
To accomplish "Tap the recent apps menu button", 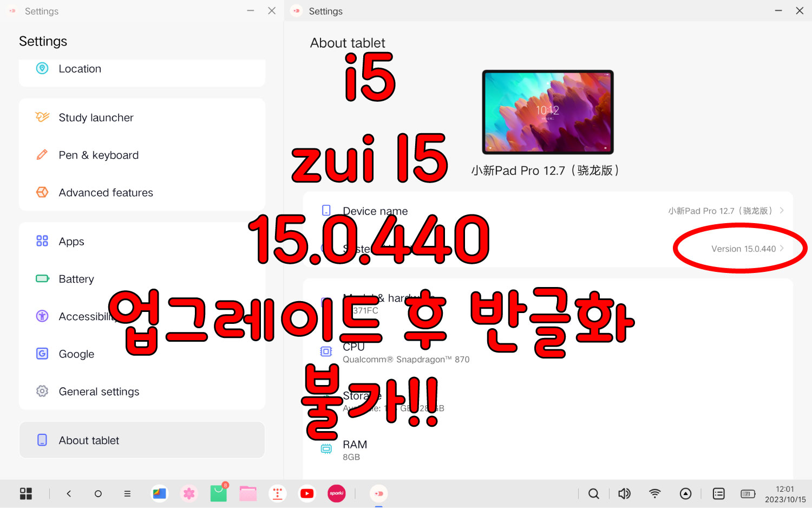I will [x=127, y=493].
